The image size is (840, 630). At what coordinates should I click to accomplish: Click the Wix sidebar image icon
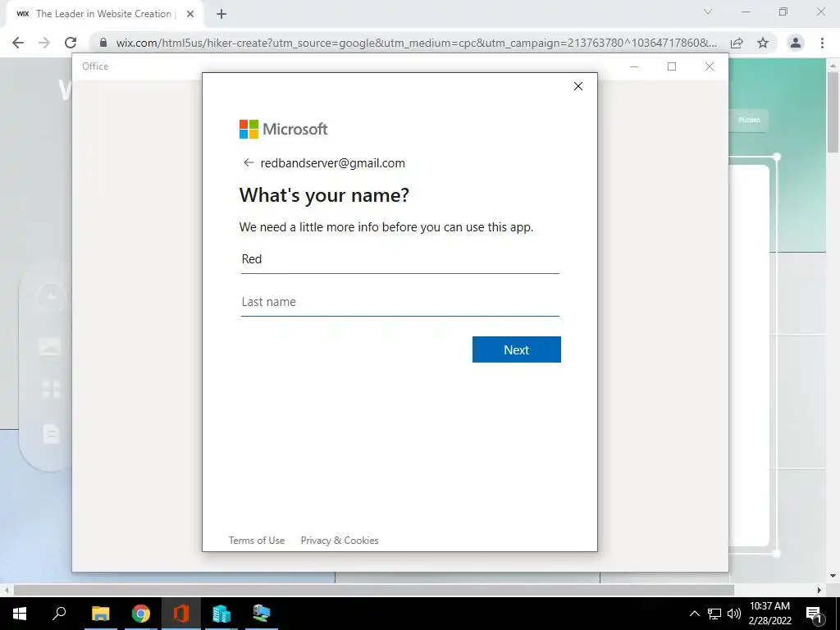(x=50, y=347)
